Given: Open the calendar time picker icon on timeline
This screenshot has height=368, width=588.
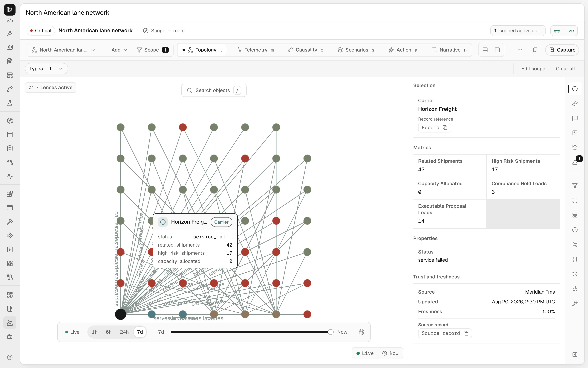Looking at the screenshot, I should point(361,332).
